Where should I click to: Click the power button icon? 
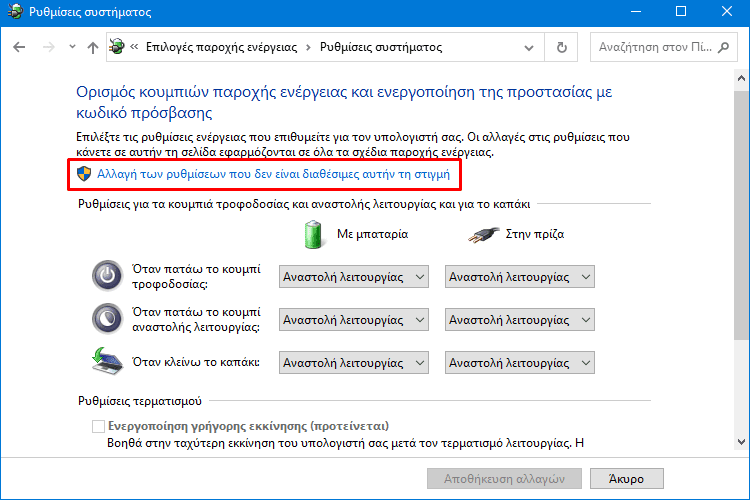click(107, 276)
